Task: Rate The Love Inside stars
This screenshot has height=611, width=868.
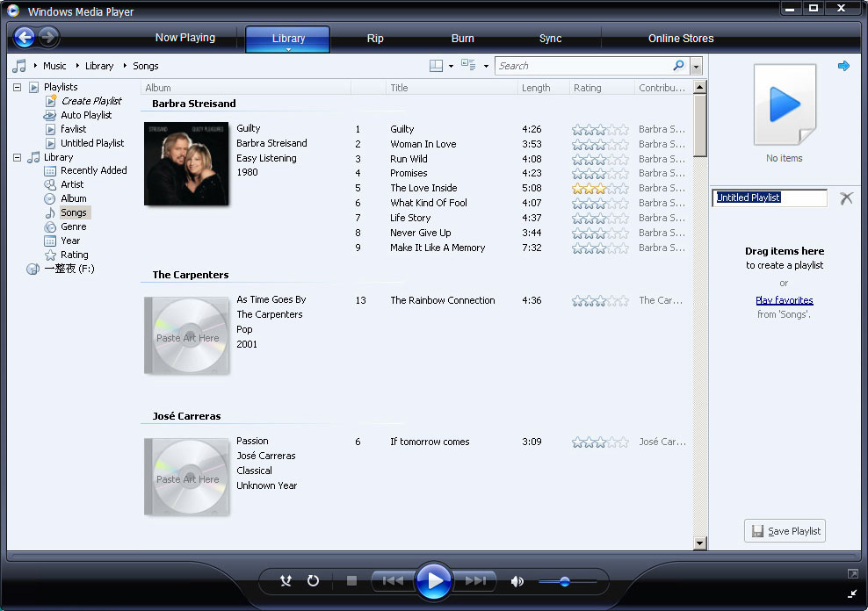Action: [x=600, y=189]
